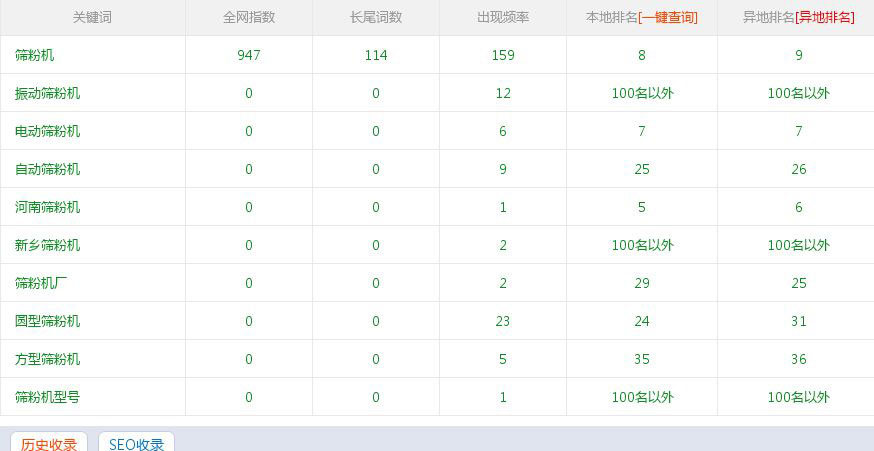Click the 方型筛粉机 keyword
874x451 pixels.
click(x=47, y=360)
